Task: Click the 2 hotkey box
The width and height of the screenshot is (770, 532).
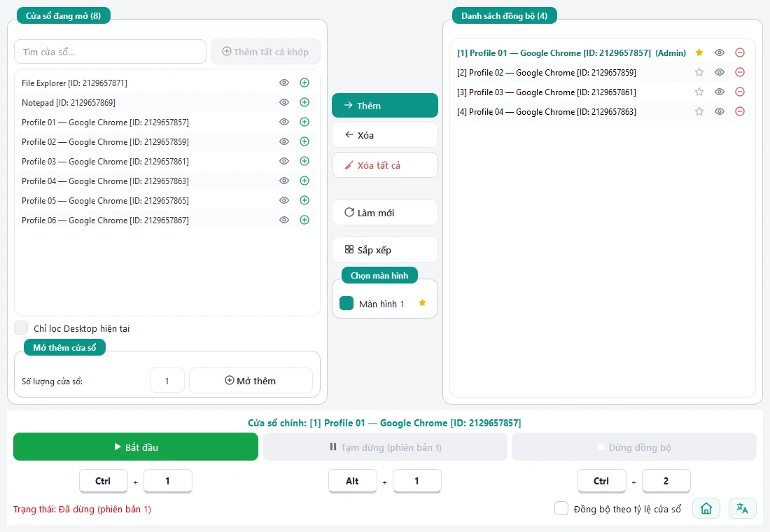Action: tap(666, 481)
